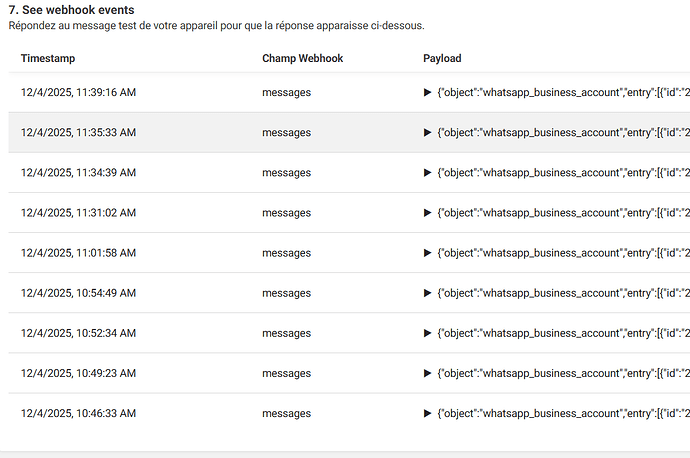Select the 12/4/2025, 10:46:33 AM timestamp
690x458 pixels.
coord(78,413)
